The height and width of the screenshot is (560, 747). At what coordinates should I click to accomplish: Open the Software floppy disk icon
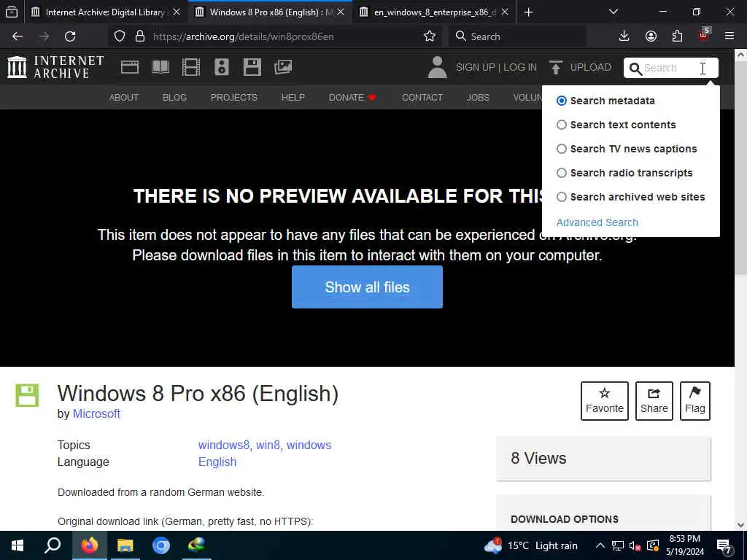coord(252,67)
